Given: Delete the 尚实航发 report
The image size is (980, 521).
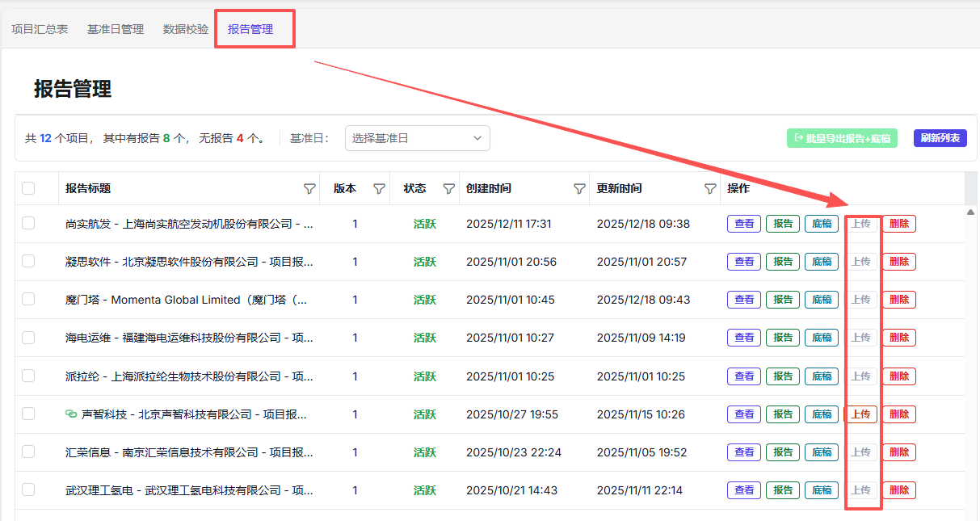Looking at the screenshot, I should tap(899, 224).
